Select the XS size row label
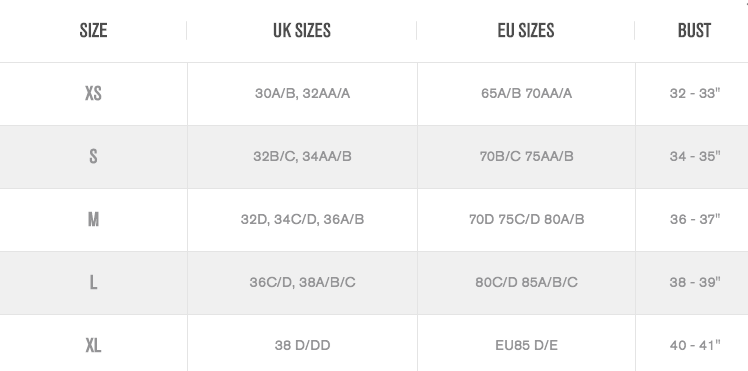Viewport: 748px width, 371px height. 93,93
